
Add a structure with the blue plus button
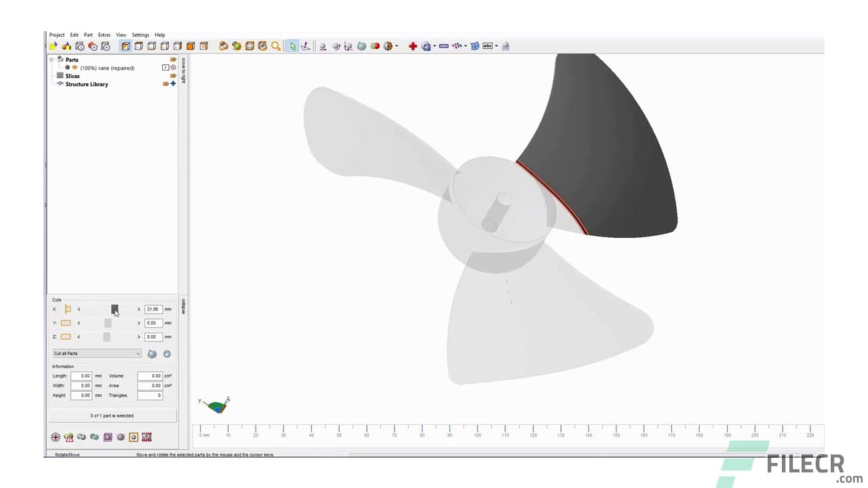click(x=174, y=84)
